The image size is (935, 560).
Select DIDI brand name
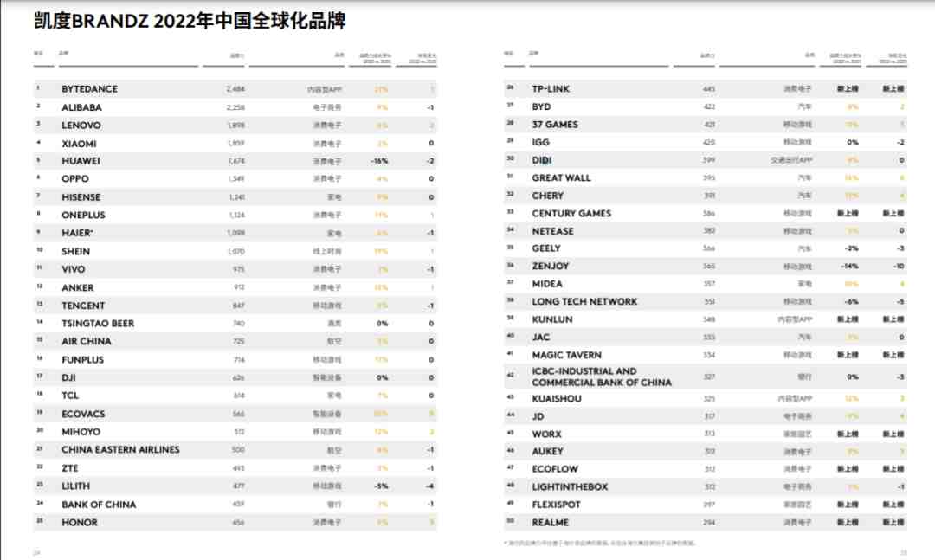[542, 160]
